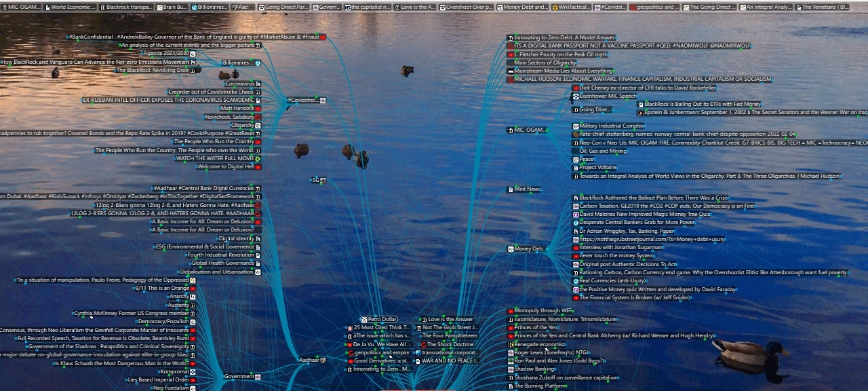Click icon beside Shadow Banking node
Viewport: 868px width, 391px height.
(x=511, y=369)
